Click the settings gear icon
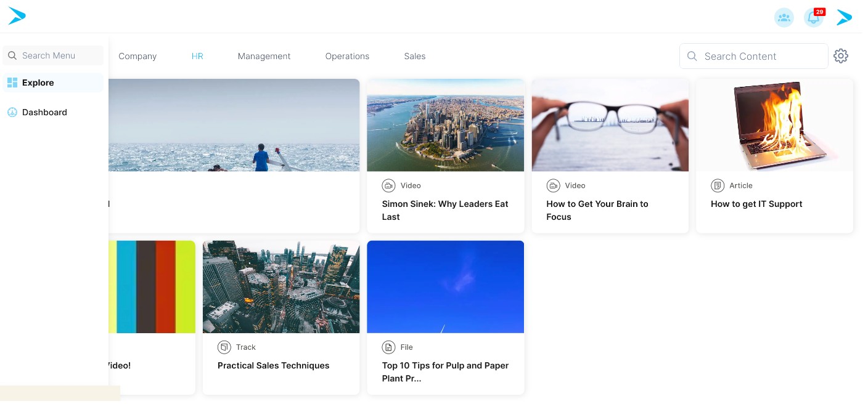 click(840, 56)
